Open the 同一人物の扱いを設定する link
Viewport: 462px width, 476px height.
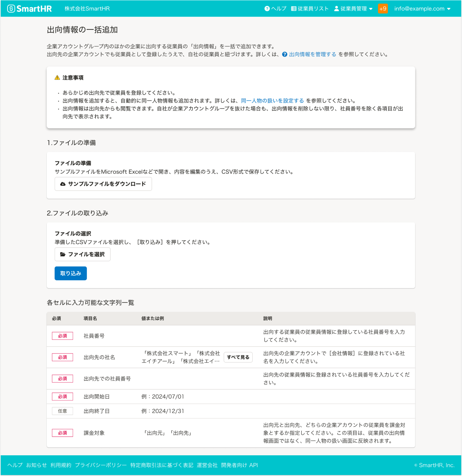[272, 100]
